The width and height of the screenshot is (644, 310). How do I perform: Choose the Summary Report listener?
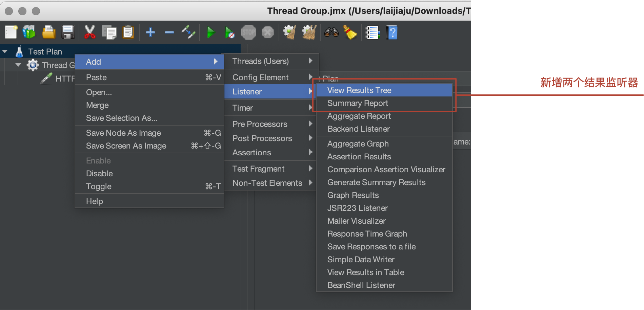[x=358, y=103]
